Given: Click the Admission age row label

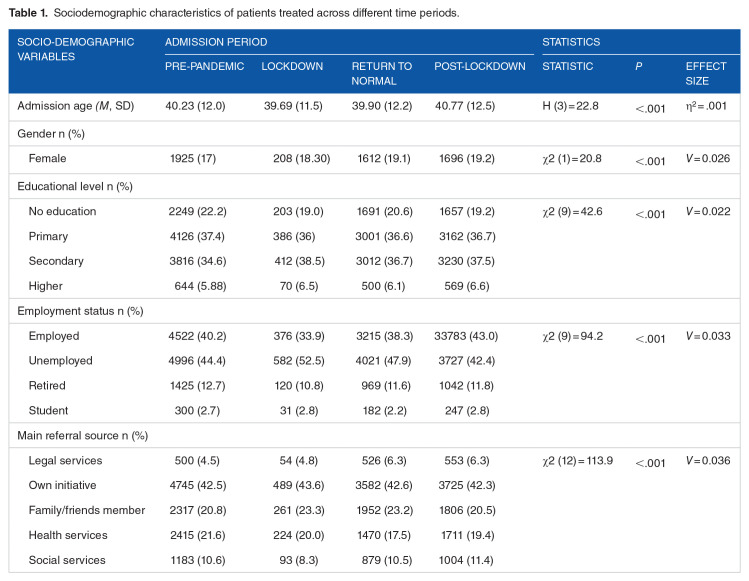Looking at the screenshot, I should 76,106.
